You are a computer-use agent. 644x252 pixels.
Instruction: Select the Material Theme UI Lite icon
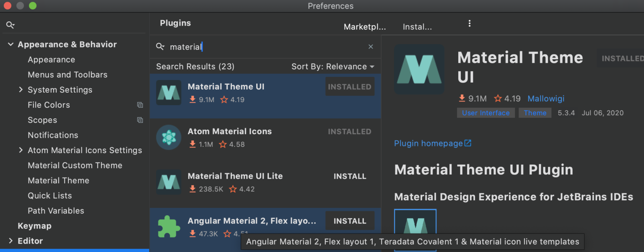click(x=168, y=182)
